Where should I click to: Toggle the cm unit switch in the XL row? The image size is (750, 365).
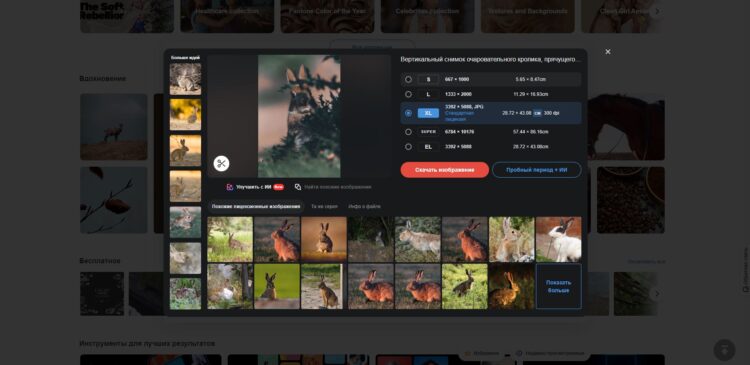click(537, 113)
